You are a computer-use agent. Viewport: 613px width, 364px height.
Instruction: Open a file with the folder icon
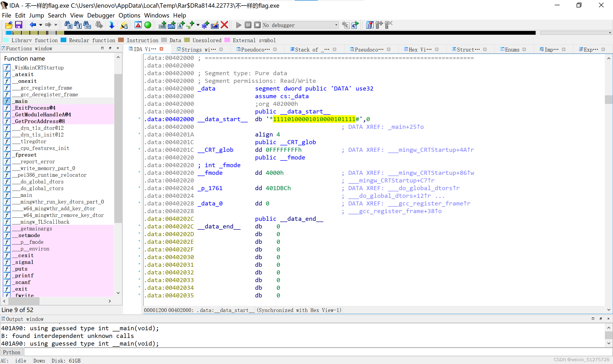[9, 25]
